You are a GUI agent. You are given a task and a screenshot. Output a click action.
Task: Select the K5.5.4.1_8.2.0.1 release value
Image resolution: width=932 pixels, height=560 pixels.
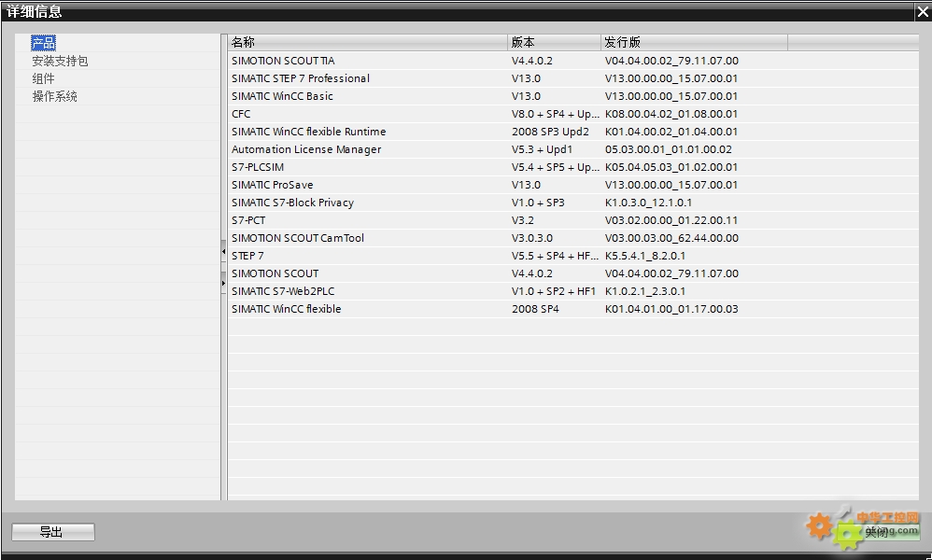[645, 256]
